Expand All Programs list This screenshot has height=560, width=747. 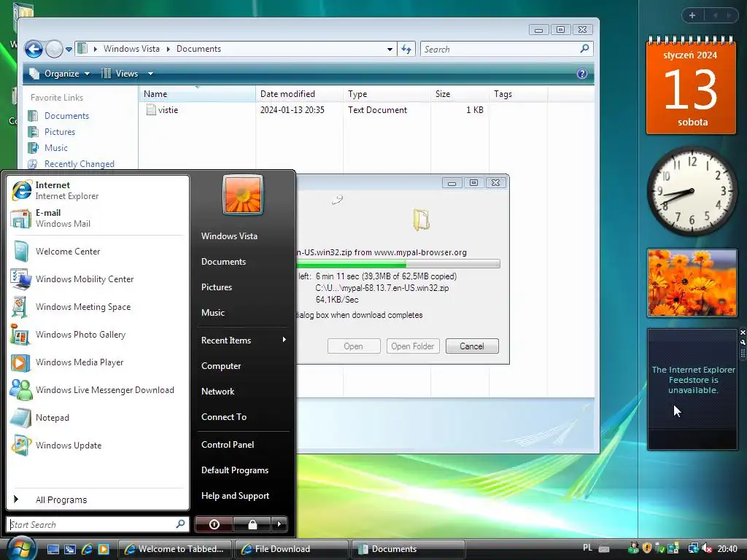(x=98, y=499)
